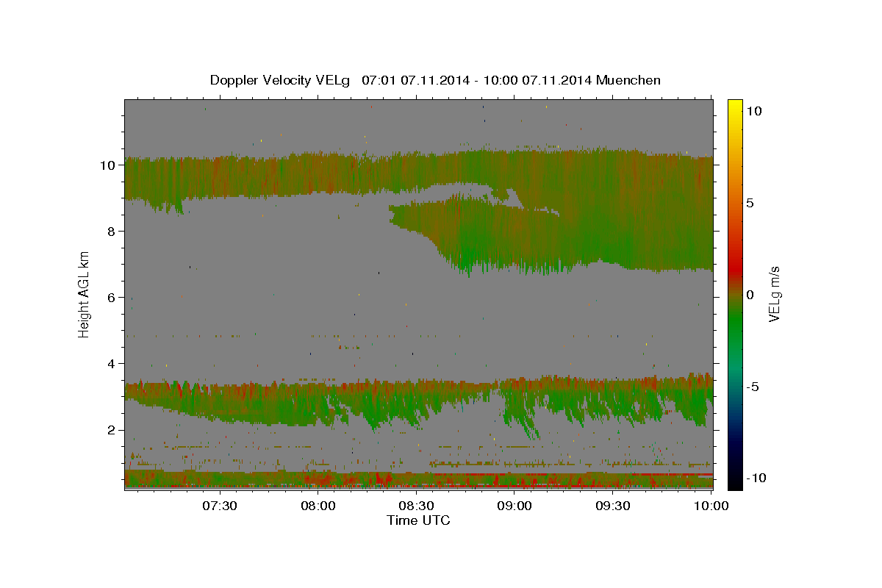Click the '09:30' time tick label
The image size is (882, 588).
(x=613, y=506)
